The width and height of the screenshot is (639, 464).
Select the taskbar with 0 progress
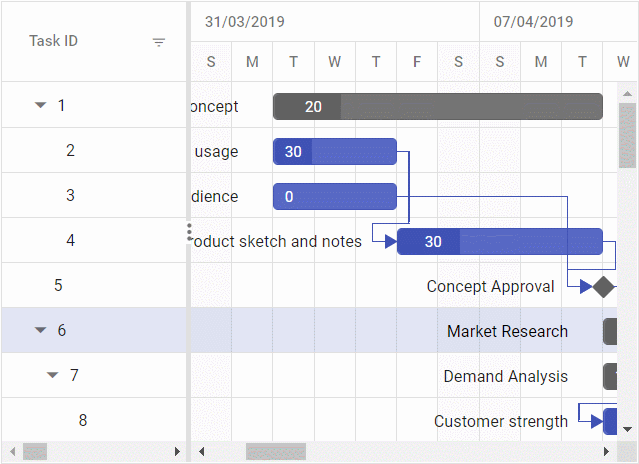tap(335, 196)
